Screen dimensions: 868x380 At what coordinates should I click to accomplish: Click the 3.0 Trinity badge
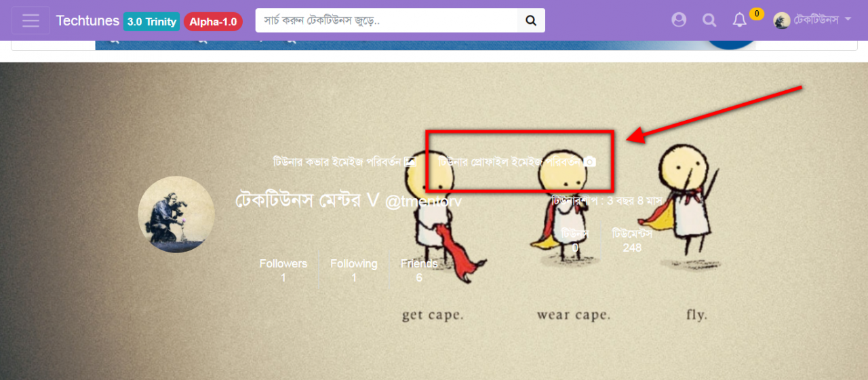pos(151,21)
